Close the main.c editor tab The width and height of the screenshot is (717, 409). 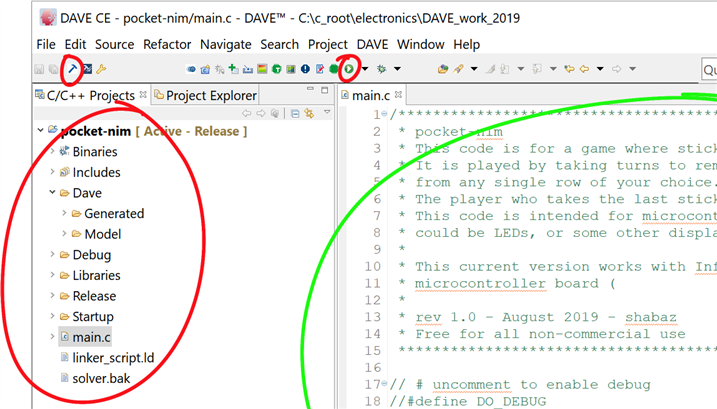click(x=398, y=94)
